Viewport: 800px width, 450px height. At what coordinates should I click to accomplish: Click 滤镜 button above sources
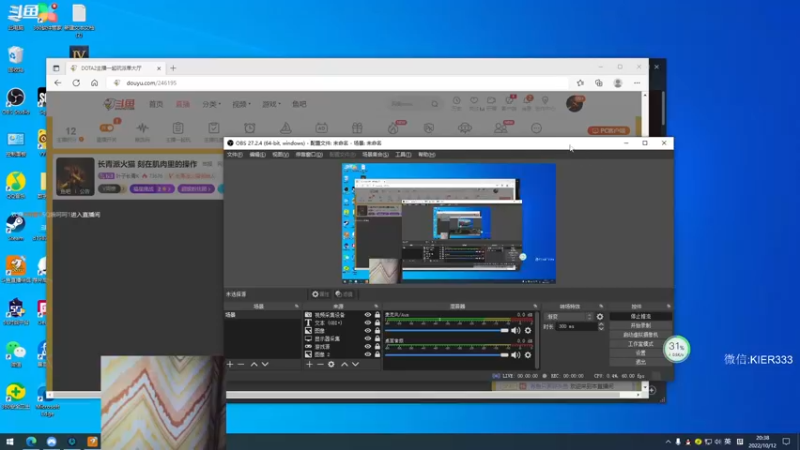click(344, 294)
